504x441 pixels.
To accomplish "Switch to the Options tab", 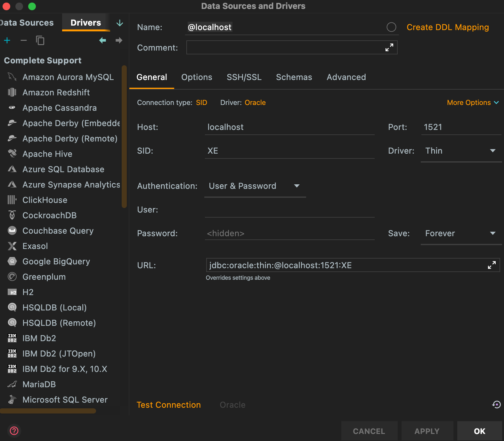I will [197, 77].
